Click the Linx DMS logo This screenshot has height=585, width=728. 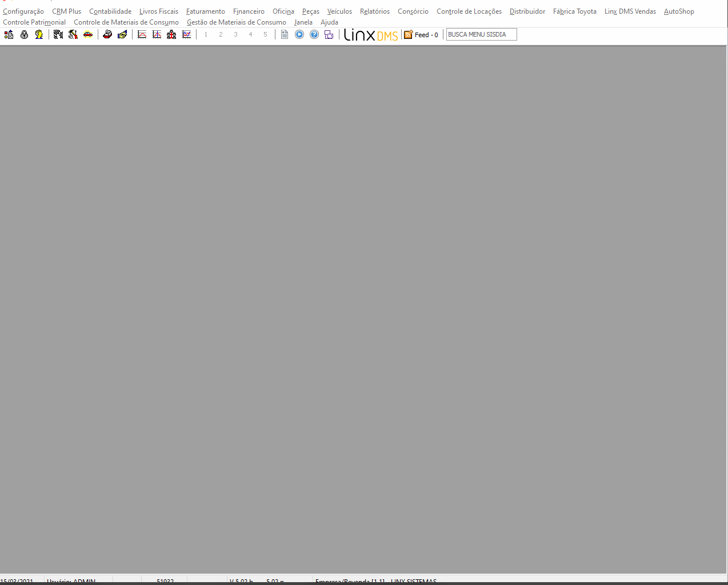(x=371, y=35)
